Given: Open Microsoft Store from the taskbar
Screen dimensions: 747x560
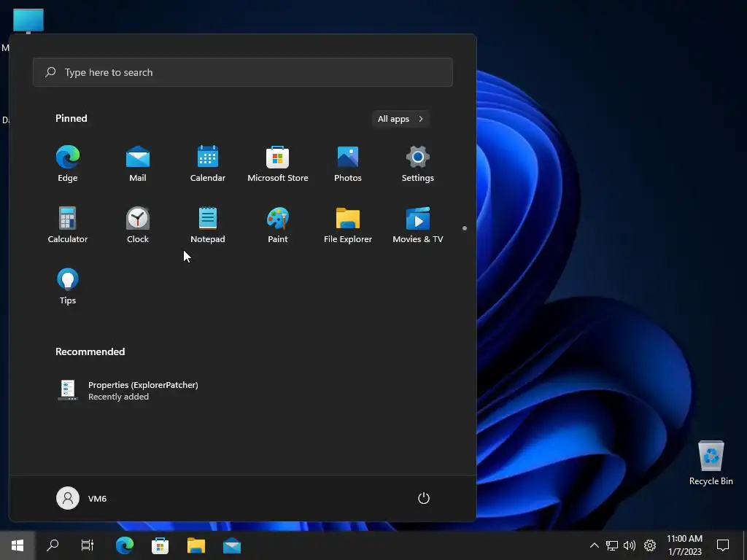Looking at the screenshot, I should [x=160, y=545].
